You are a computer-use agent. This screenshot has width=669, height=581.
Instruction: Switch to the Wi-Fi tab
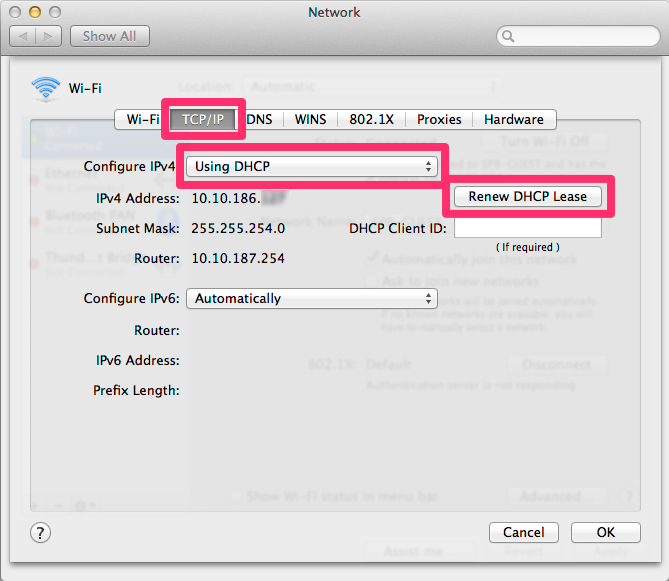click(142, 119)
